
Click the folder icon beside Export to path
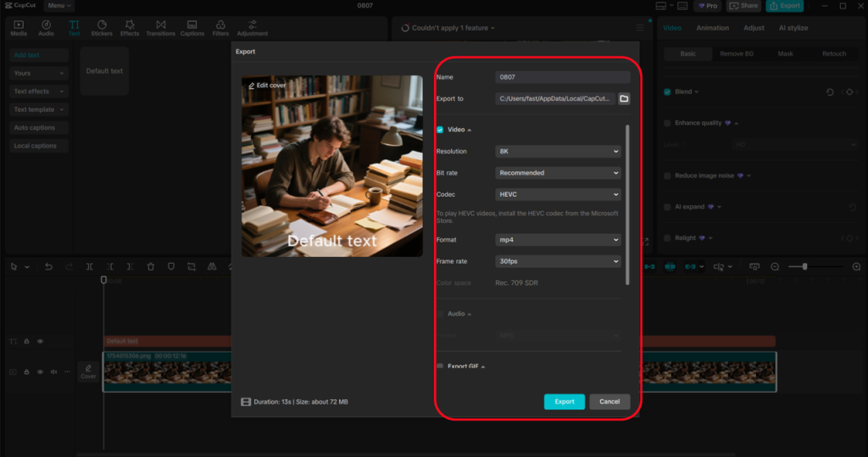pyautogui.click(x=624, y=98)
